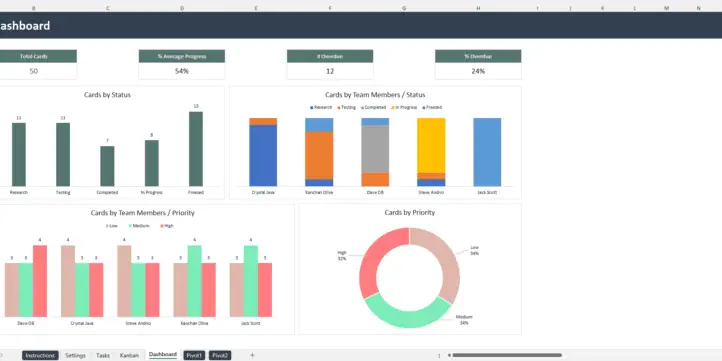Viewport: 722px width, 361px height.
Task: Click the Kanchan Olive label in the Status chart
Action: point(319,192)
